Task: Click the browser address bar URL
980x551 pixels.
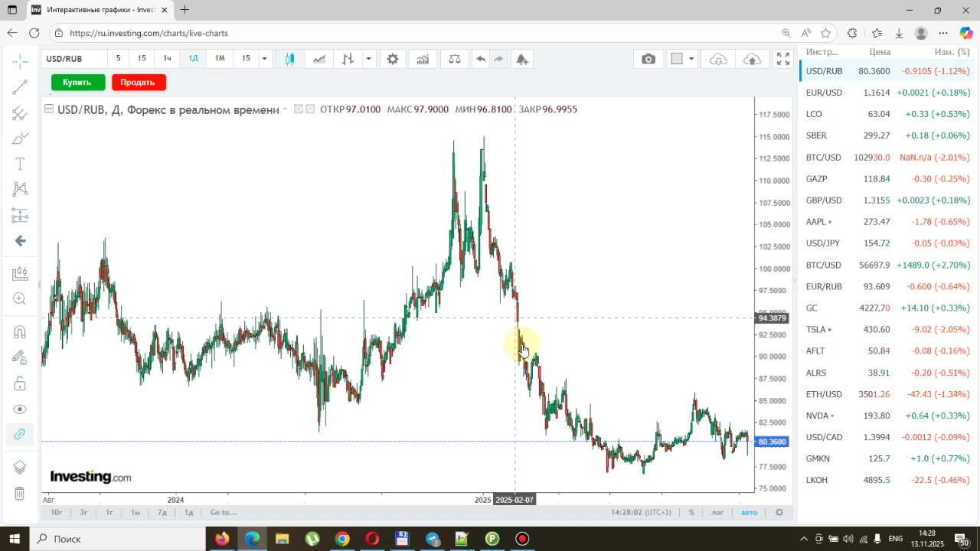Action: (x=149, y=33)
